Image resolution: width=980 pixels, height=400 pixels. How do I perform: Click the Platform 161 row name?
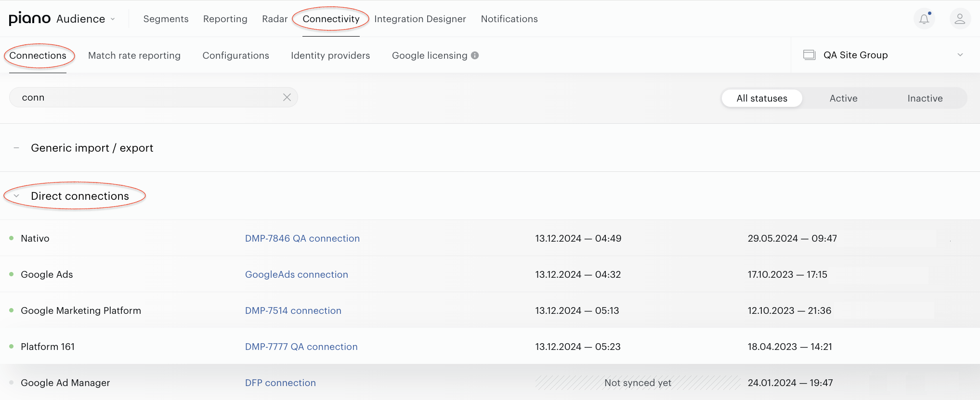[x=48, y=347]
